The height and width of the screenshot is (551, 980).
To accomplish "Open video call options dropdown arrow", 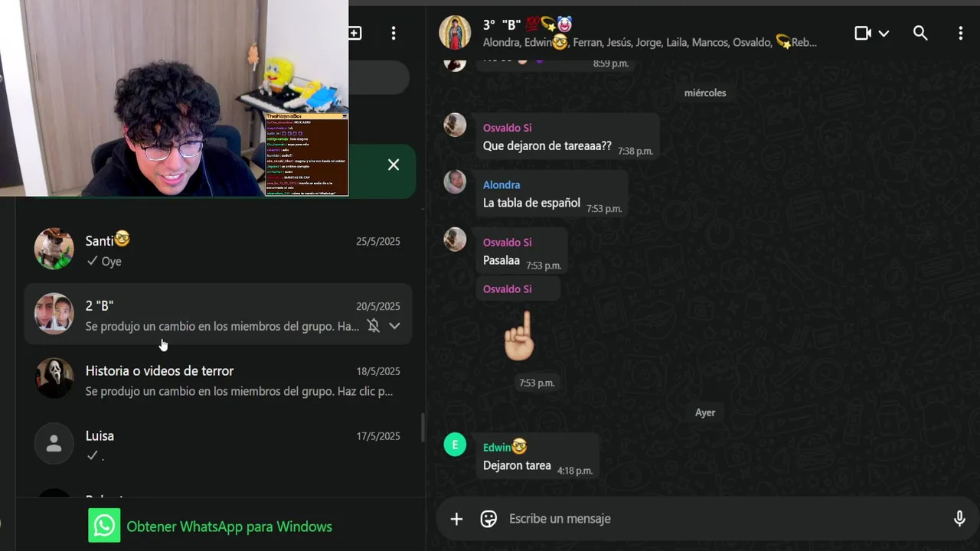I will click(884, 34).
